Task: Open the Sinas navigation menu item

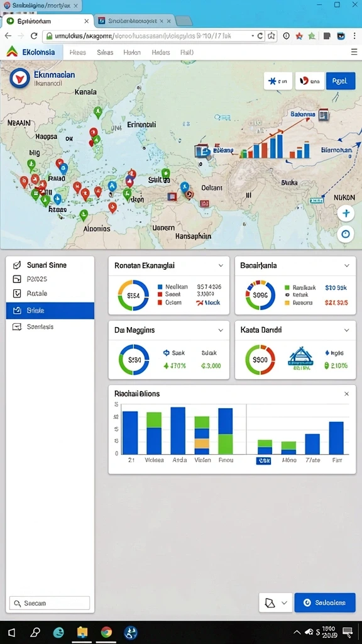Action: tap(105, 52)
